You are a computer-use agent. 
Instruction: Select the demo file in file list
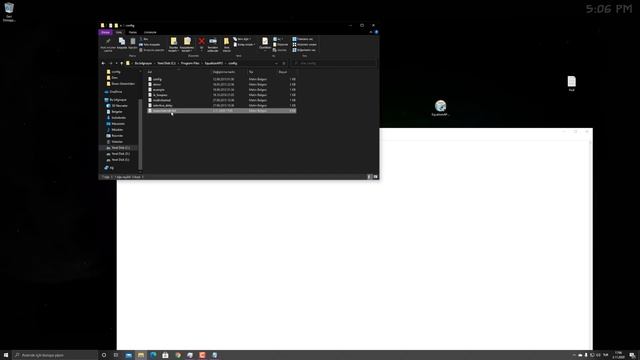(x=222, y=84)
